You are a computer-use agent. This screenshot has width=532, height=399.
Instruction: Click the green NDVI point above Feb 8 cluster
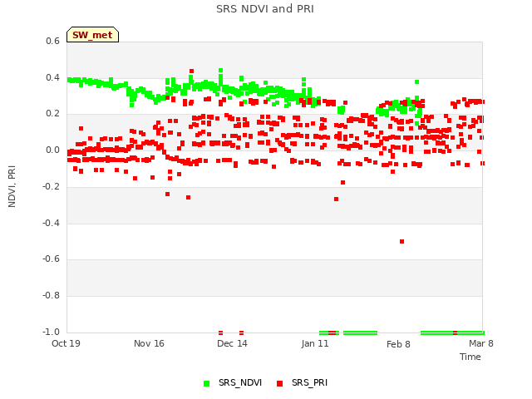(416, 81)
